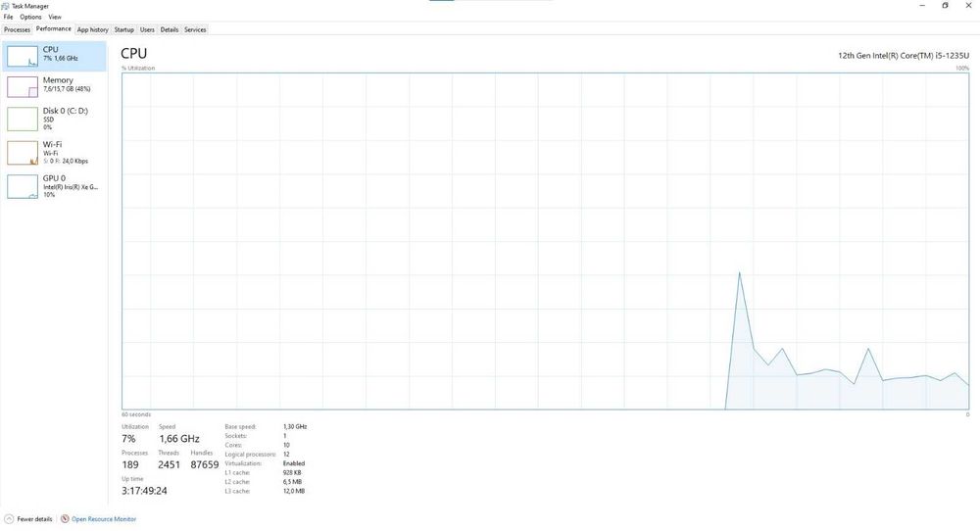Click the Wi-Fi S: 0 R: 24,0 Kbps text
Viewport: 980px width, 531px height.
click(66, 162)
